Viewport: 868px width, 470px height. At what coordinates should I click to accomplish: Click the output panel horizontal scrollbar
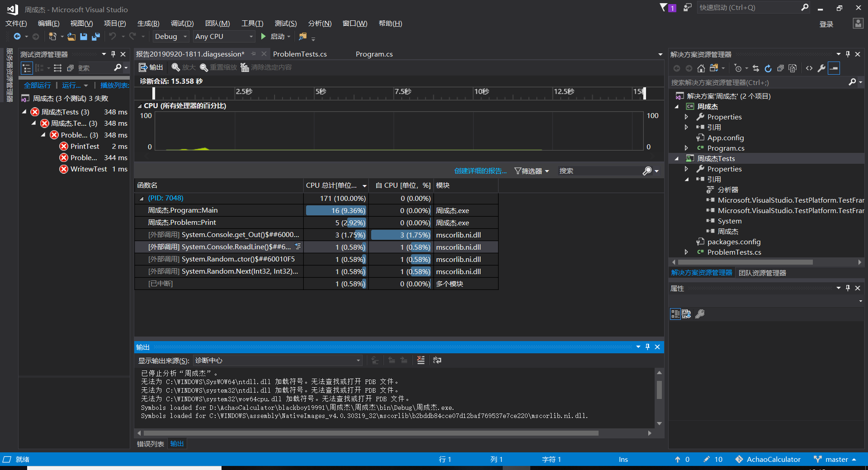coord(371,433)
